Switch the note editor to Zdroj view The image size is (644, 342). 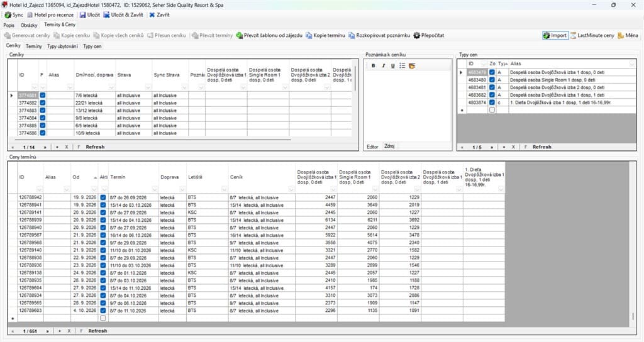coord(389,146)
